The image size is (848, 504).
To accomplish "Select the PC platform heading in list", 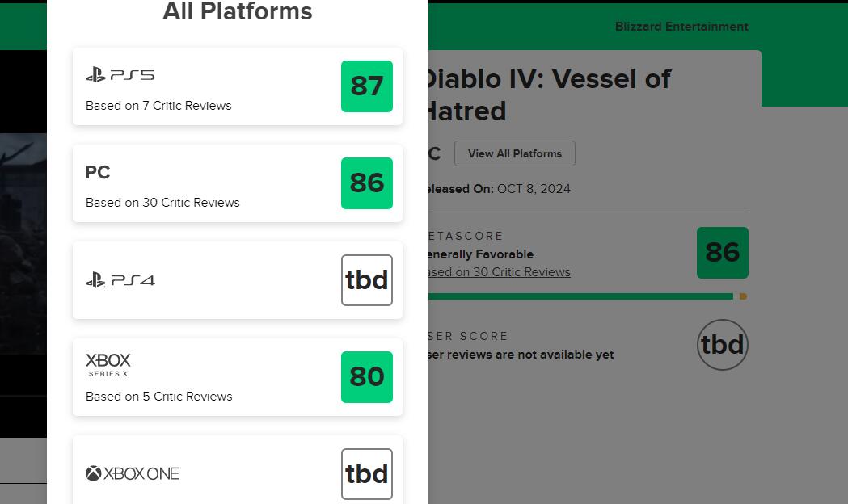I will (98, 172).
